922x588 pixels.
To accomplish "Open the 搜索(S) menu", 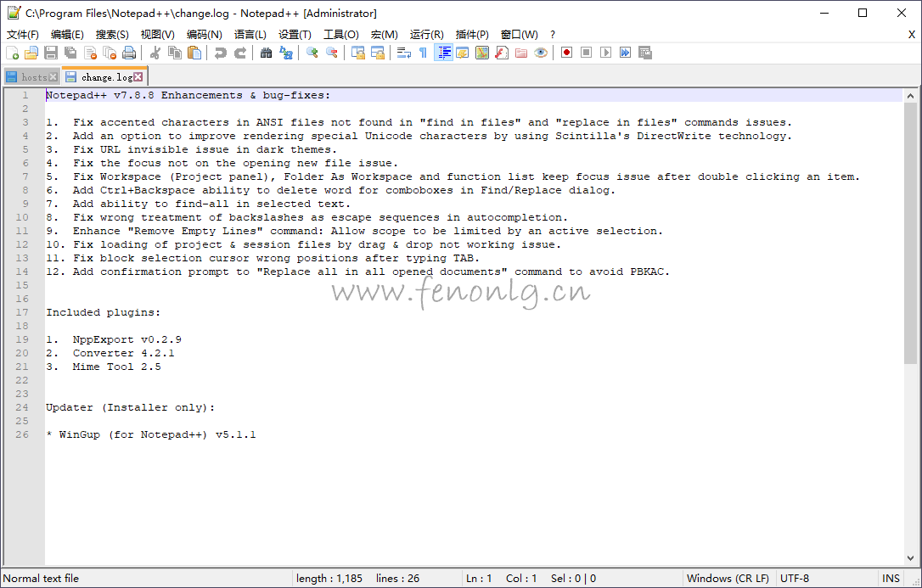I will 112,35.
